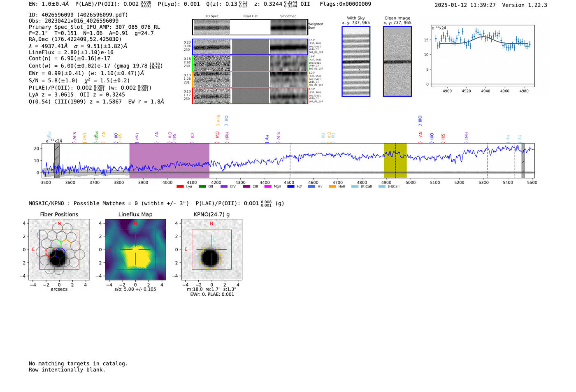Click the 'Pixel Flat' column header
The height and width of the screenshot is (392, 576).
250,16
